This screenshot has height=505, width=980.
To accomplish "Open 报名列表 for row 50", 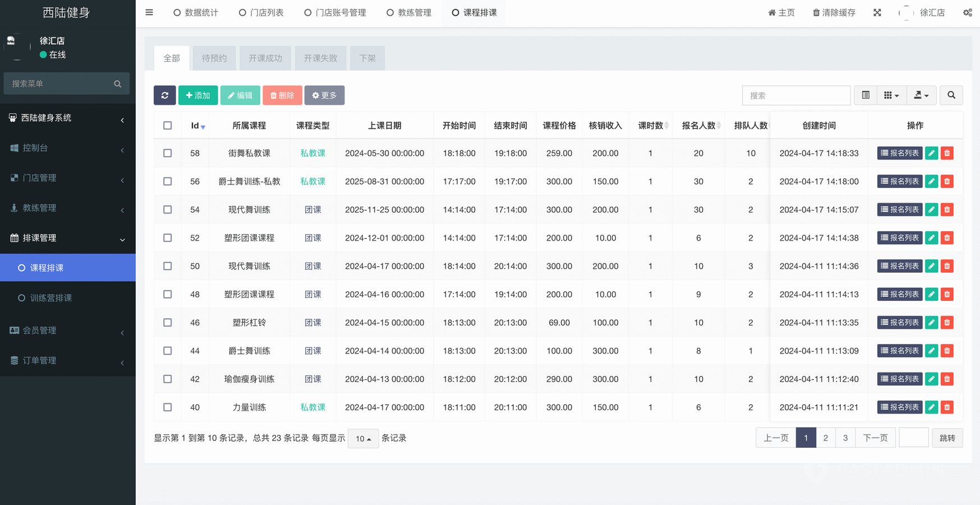I will (899, 266).
